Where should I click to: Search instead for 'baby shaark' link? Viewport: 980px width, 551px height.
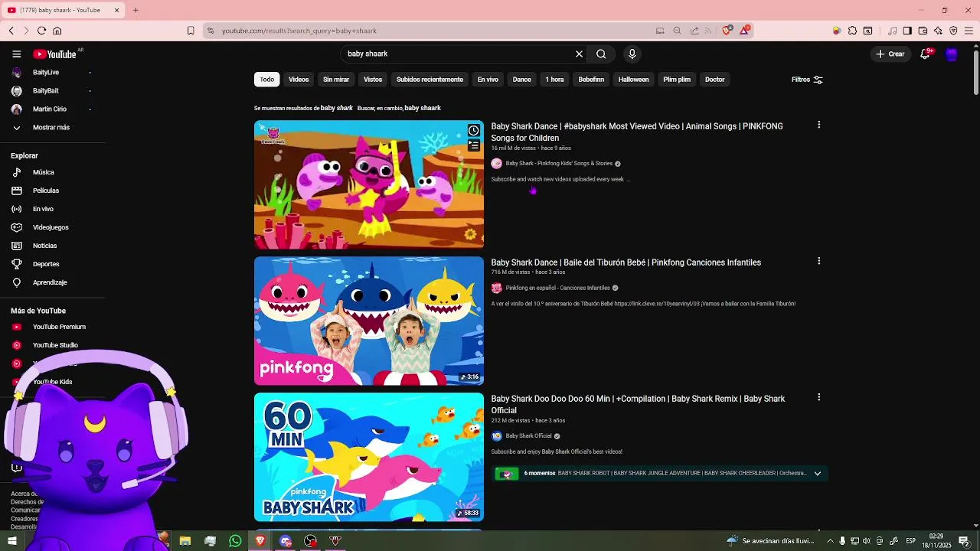click(423, 108)
